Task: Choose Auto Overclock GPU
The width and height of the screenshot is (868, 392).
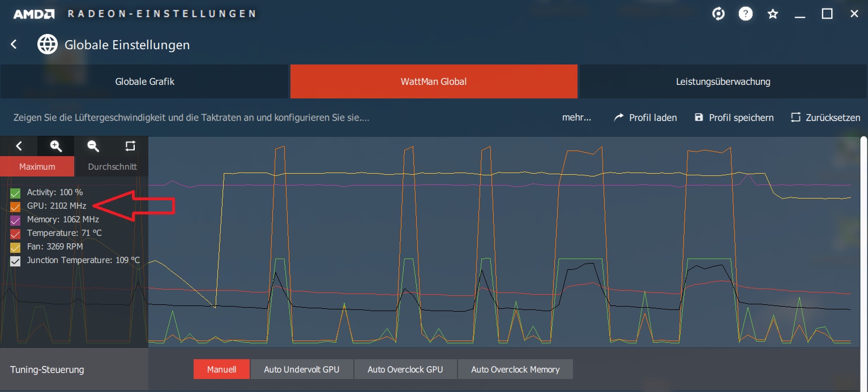Action: point(405,369)
